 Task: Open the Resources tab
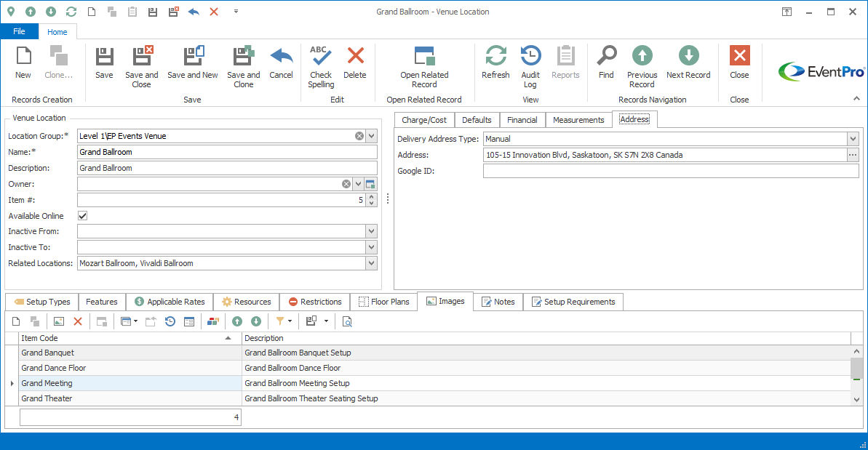click(x=247, y=302)
